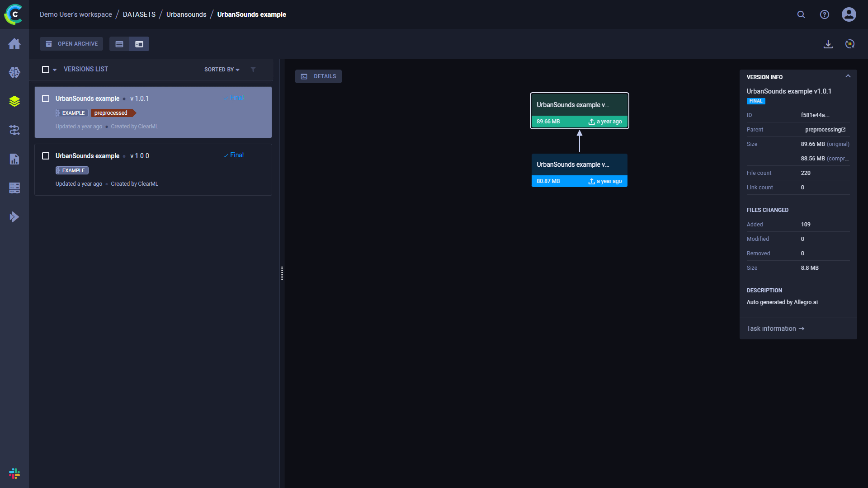Click the OPEN ARCHIVE button
Viewport: 868px width, 488px height.
click(x=71, y=43)
